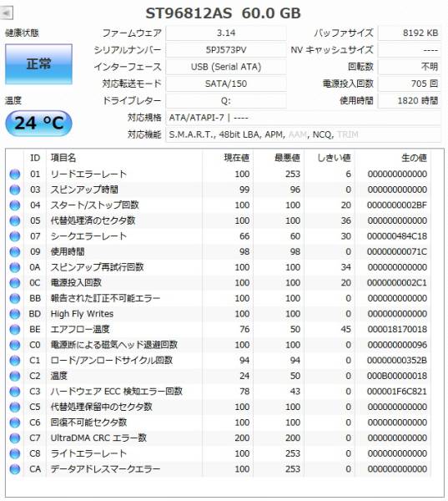
Task: Click the status orb for BE エアフロー温度
Action: pos(15,330)
